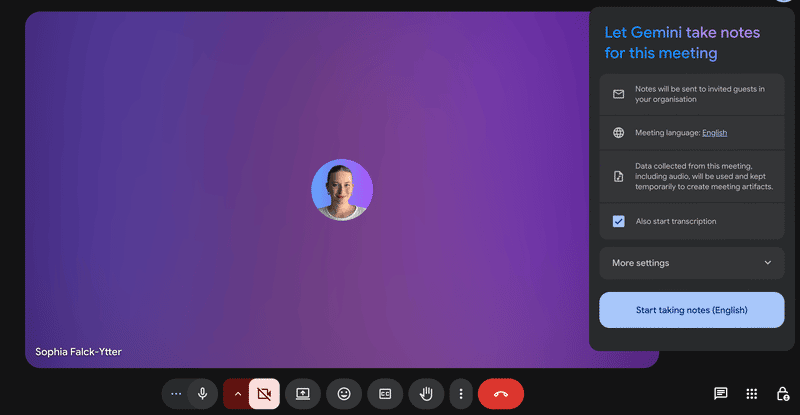
Task: Expand video settings caret arrow
Action: [237, 394]
